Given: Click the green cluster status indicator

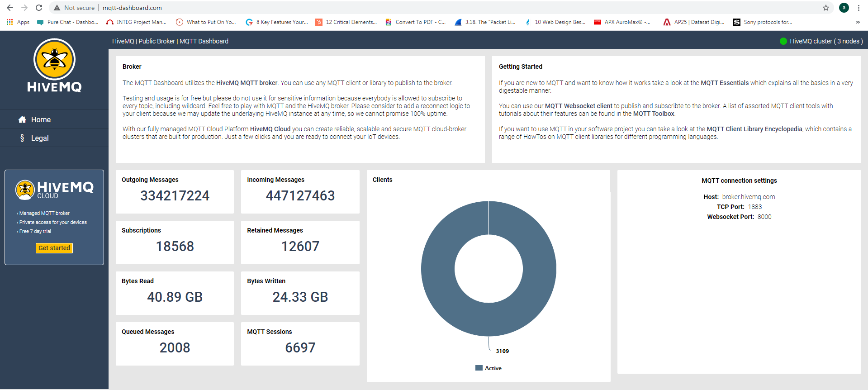Looking at the screenshot, I should pos(783,41).
